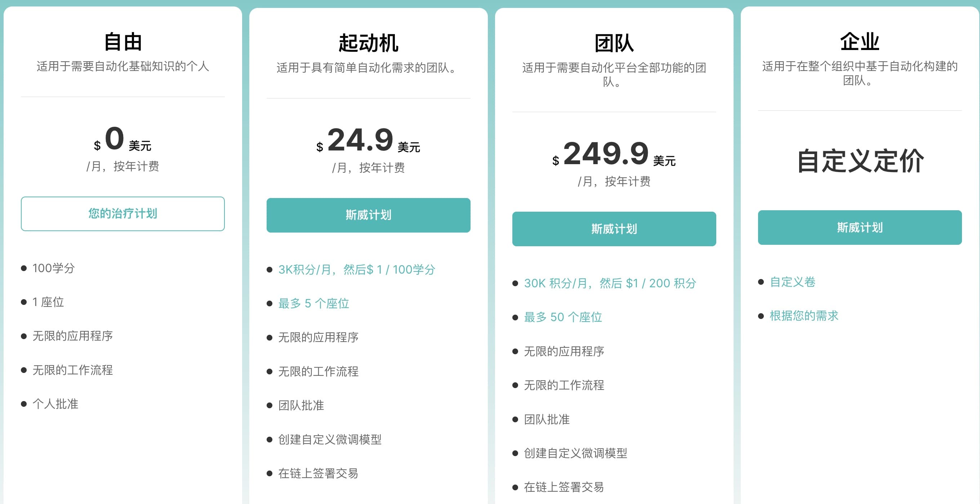Click the 根据您的需求 link
The image size is (980, 504).
(x=804, y=315)
